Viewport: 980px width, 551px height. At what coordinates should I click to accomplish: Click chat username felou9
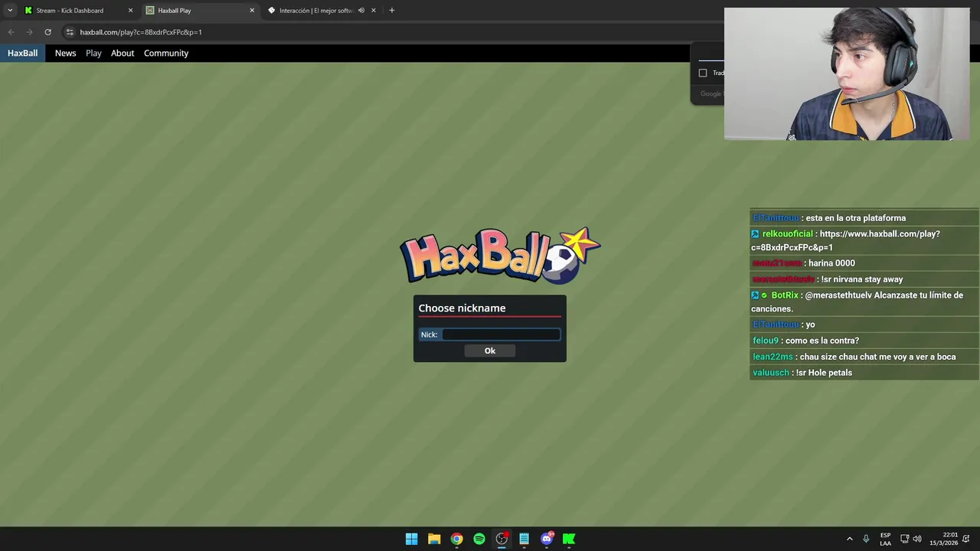point(766,341)
